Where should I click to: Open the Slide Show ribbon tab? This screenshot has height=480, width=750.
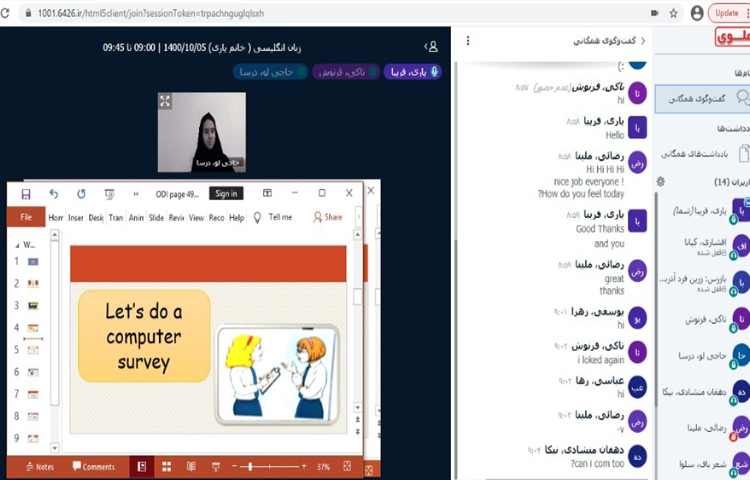[156, 218]
